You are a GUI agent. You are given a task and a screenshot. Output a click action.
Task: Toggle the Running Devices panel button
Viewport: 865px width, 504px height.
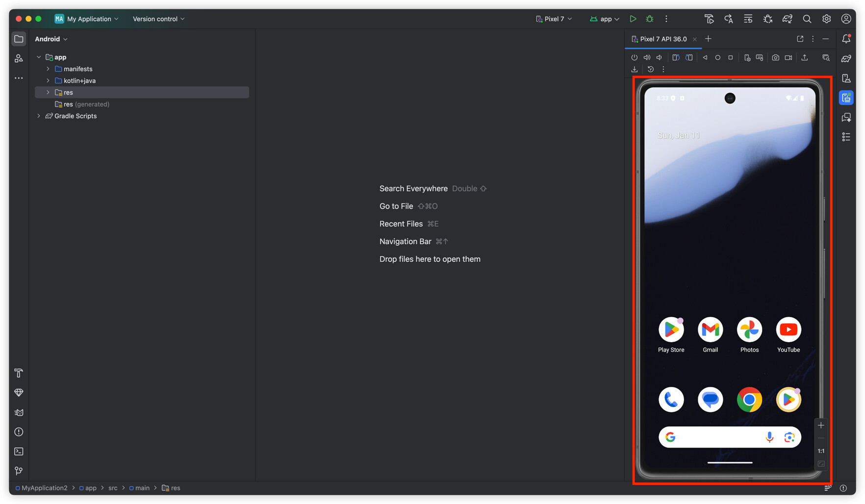tap(846, 98)
